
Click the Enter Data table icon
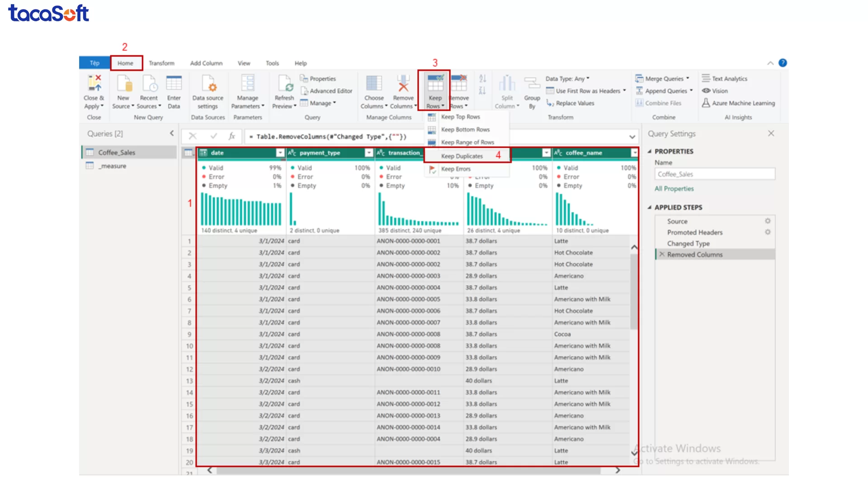174,84
